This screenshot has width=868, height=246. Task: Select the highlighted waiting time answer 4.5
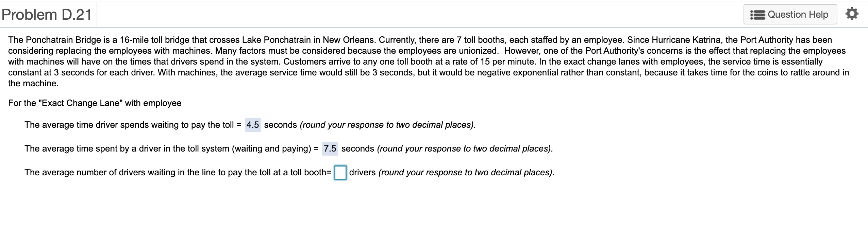pos(253,125)
